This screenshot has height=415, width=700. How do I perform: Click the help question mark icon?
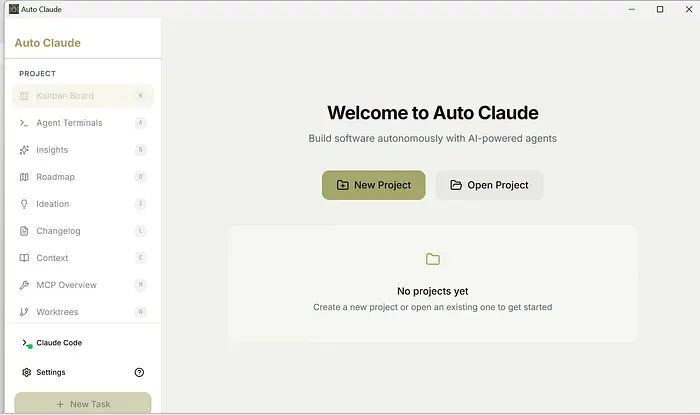tap(139, 372)
